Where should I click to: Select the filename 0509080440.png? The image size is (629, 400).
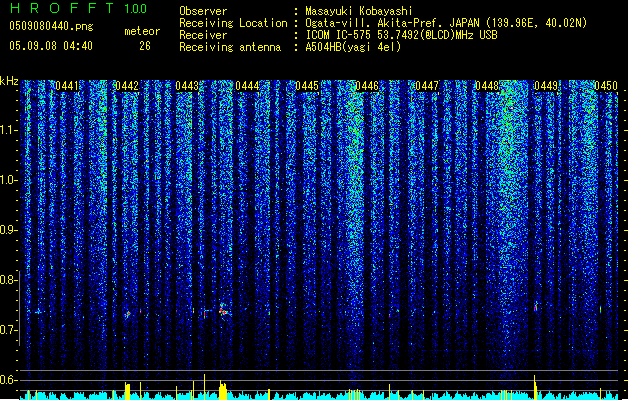pos(51,26)
